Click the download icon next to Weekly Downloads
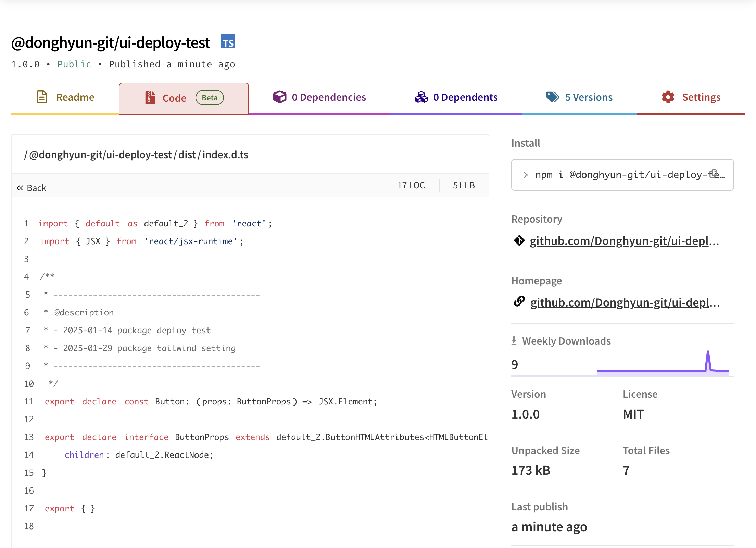756x548 pixels. coord(514,340)
